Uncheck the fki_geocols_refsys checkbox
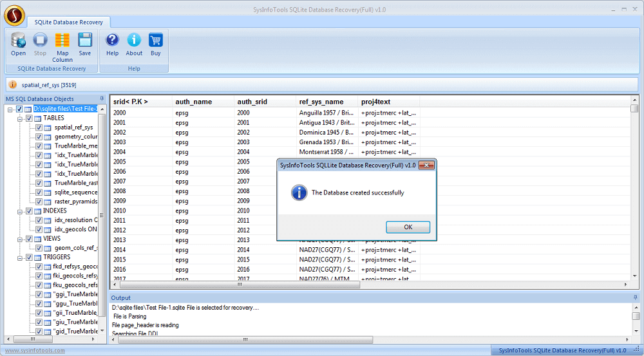The width and height of the screenshot is (644, 356). [39, 276]
